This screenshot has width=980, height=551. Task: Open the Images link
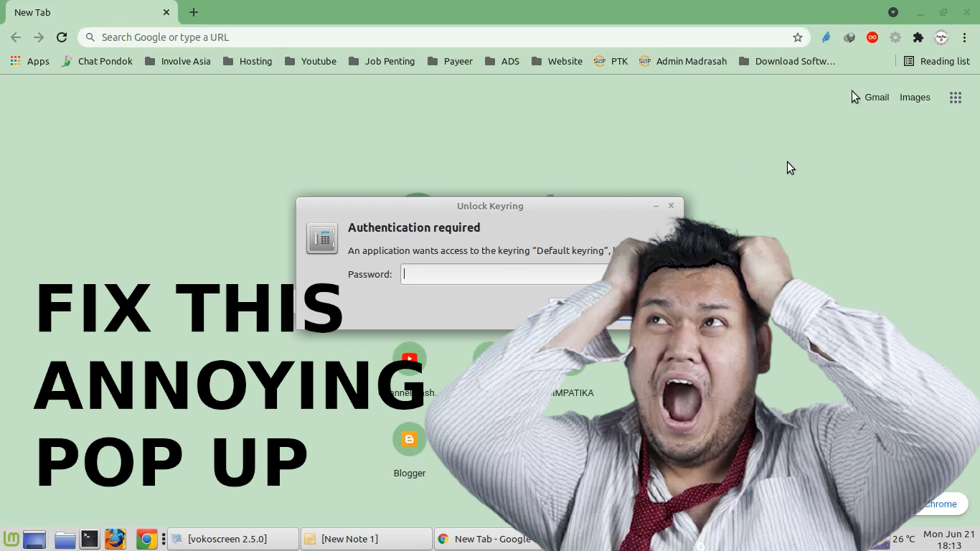[915, 98]
